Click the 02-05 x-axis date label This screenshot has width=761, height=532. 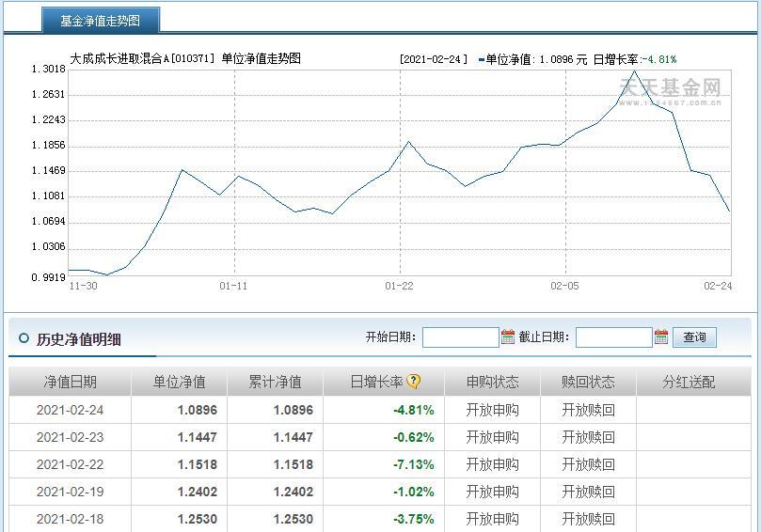[x=564, y=286]
